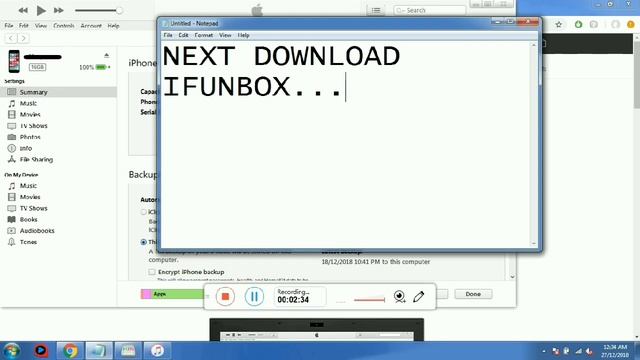Click the recorder pencil annotate icon

tap(419, 296)
